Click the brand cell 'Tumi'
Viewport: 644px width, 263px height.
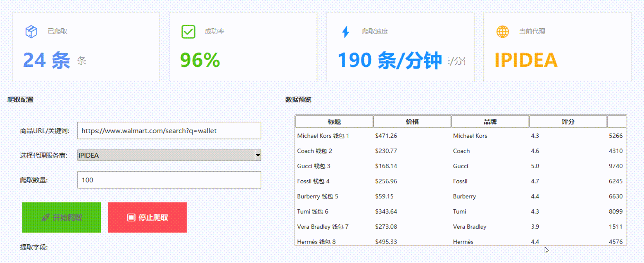pyautogui.click(x=459, y=211)
